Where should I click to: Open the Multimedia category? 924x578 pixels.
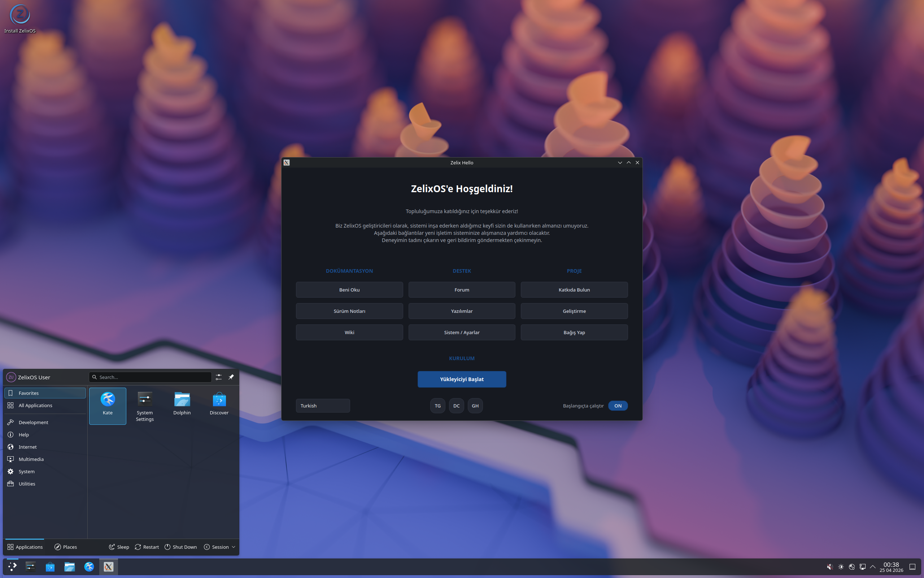(45, 459)
